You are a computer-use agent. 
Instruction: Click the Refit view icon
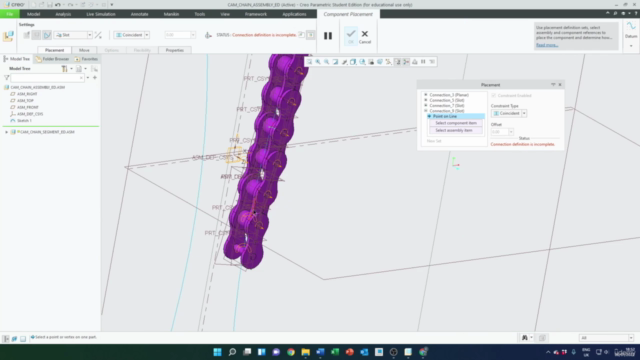point(309,62)
